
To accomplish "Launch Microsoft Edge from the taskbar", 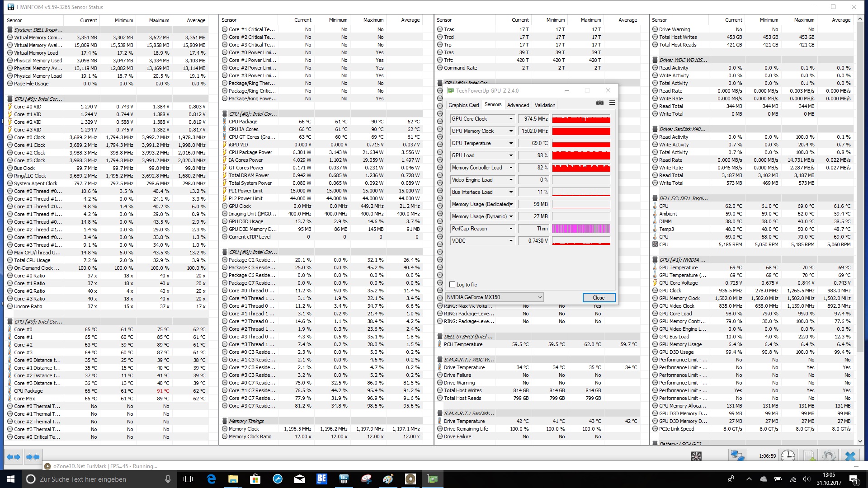I will click(x=211, y=479).
